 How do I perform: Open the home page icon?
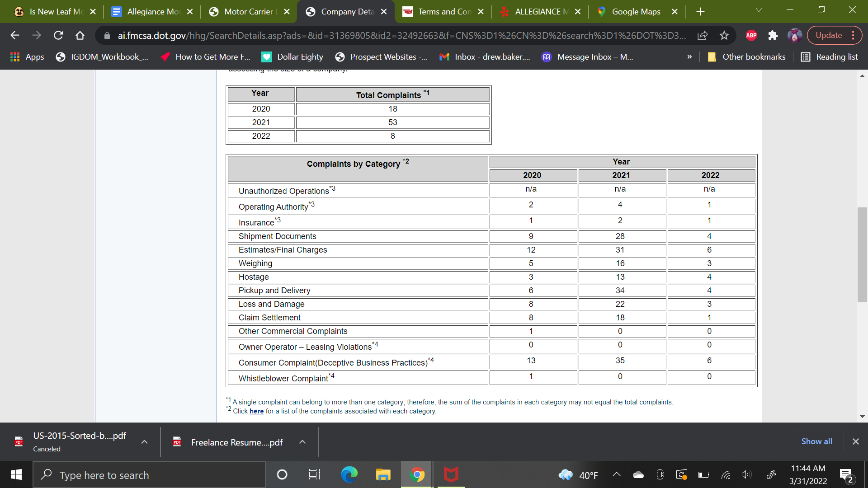tap(80, 35)
